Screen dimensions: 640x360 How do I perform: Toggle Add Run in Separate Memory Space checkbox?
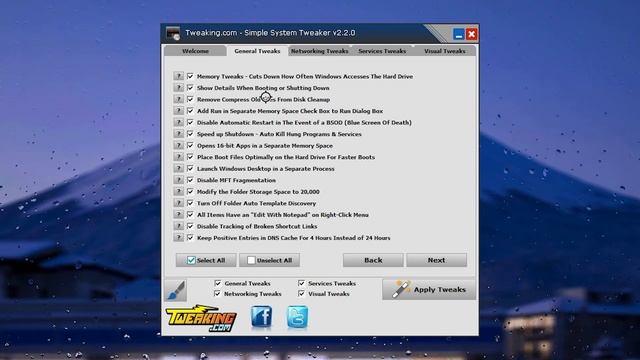pos(190,111)
